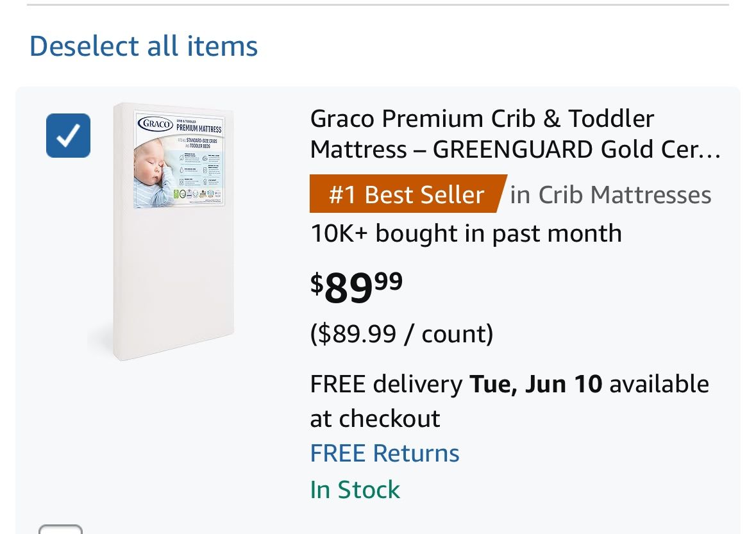Open the in Crib Mattresses category link
756x534 pixels.
pos(610,195)
